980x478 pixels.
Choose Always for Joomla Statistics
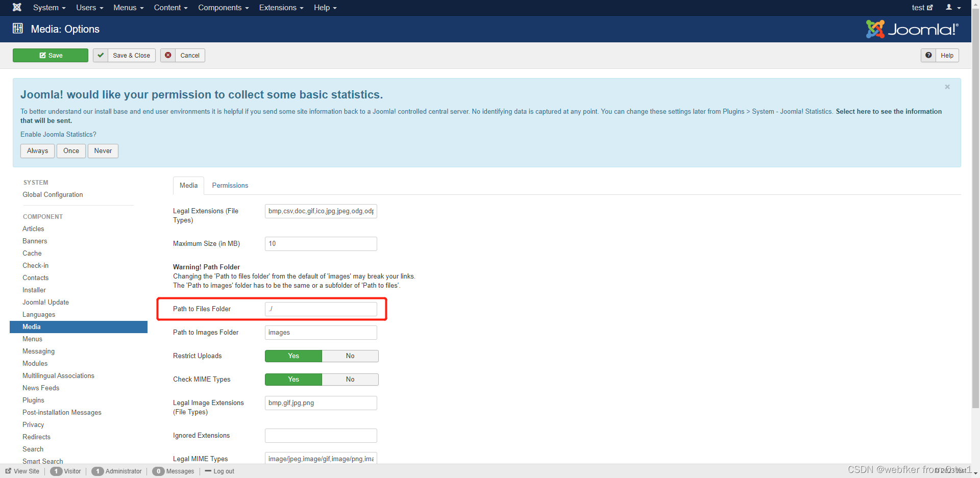pos(37,151)
